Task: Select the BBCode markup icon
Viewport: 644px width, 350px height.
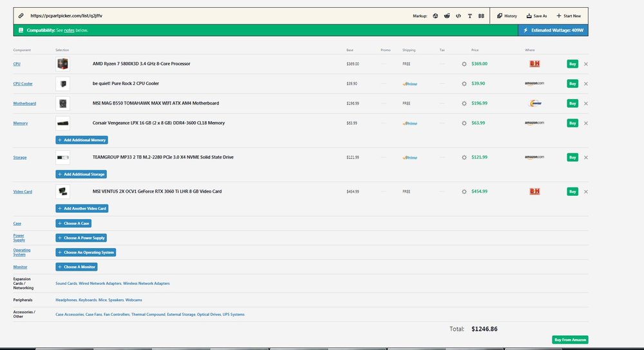Action: point(481,15)
